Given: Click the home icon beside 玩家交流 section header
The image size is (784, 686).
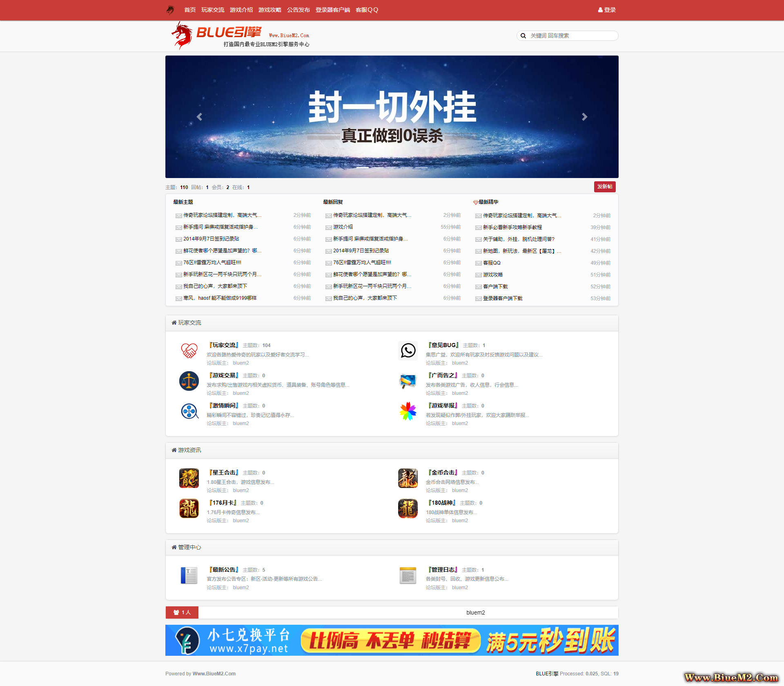Looking at the screenshot, I should pyautogui.click(x=174, y=323).
